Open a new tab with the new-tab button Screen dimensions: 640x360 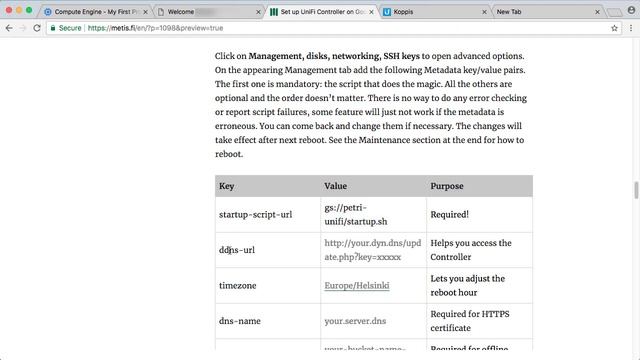[615, 13]
